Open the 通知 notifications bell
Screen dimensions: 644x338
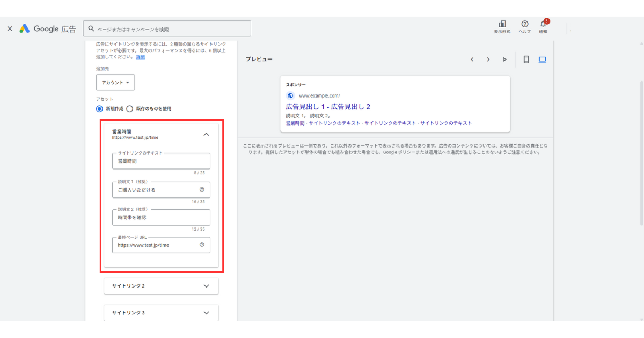543,27
